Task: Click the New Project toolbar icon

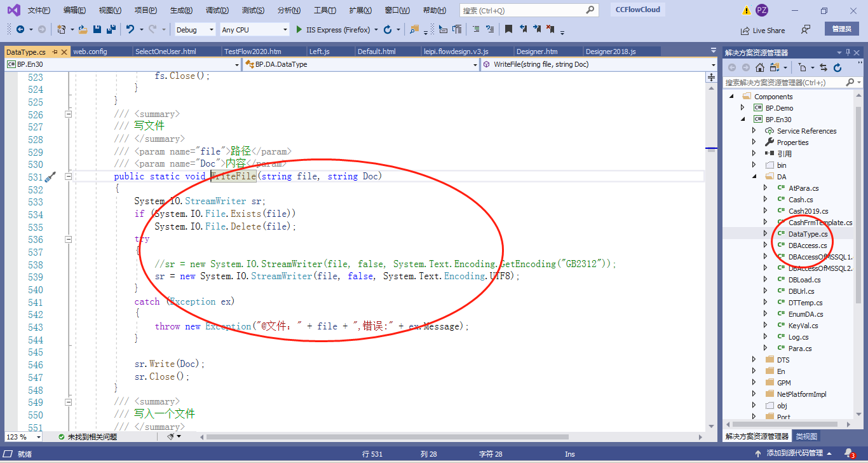Action: click(x=62, y=30)
